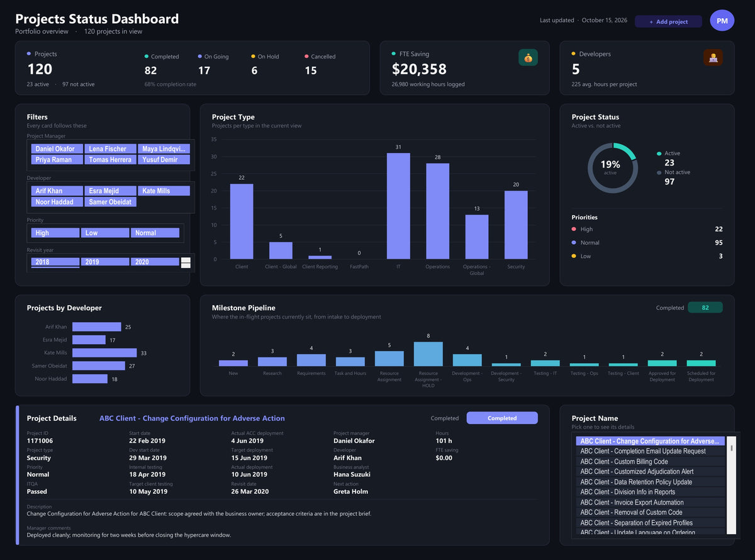Select Esra Mejid bar in Projects by Developer
The image size is (755, 560).
[89, 340]
